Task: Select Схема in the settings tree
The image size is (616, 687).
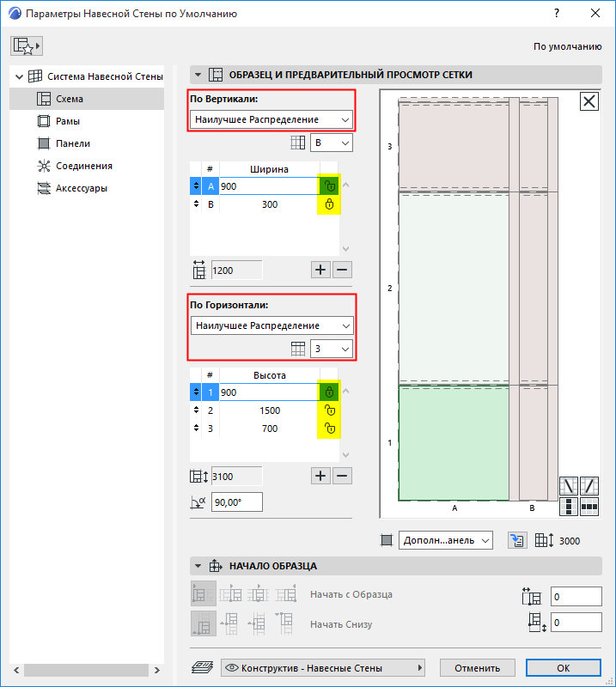Action: (87, 99)
